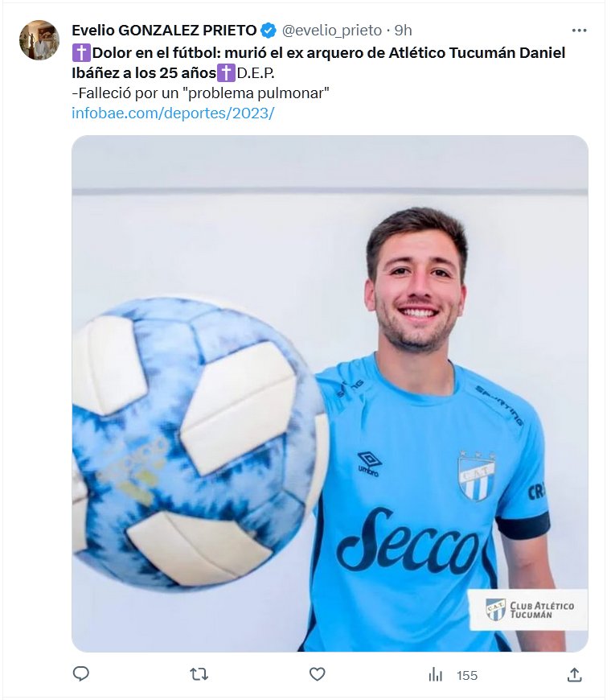Click the reply speech bubble icon
This screenshot has height=700, width=611.
tap(80, 673)
